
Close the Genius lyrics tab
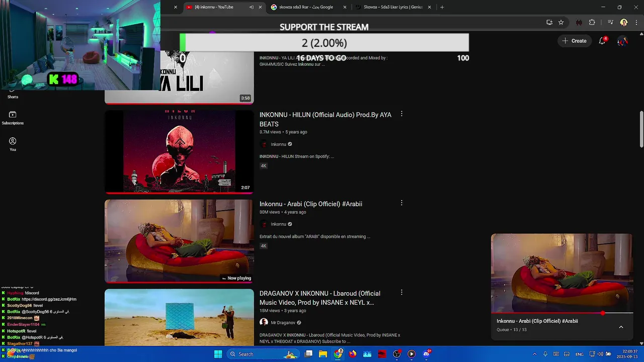pyautogui.click(x=430, y=7)
